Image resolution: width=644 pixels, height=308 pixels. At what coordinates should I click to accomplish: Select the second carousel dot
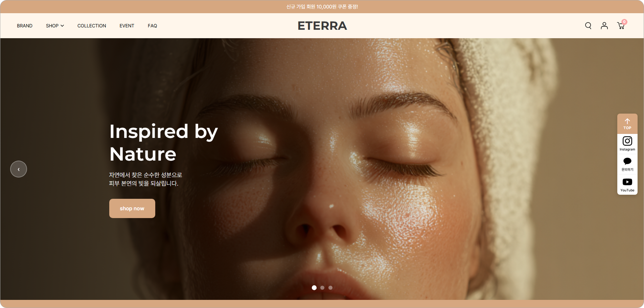tap(322, 288)
